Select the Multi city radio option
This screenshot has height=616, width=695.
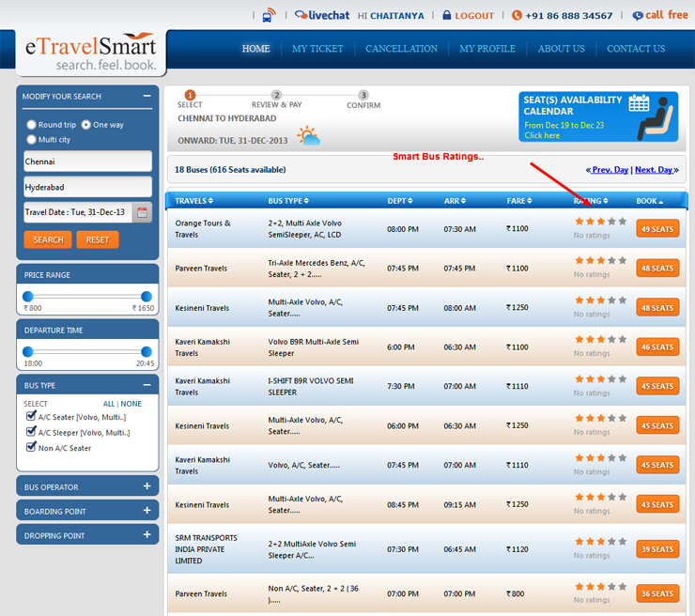[32, 140]
